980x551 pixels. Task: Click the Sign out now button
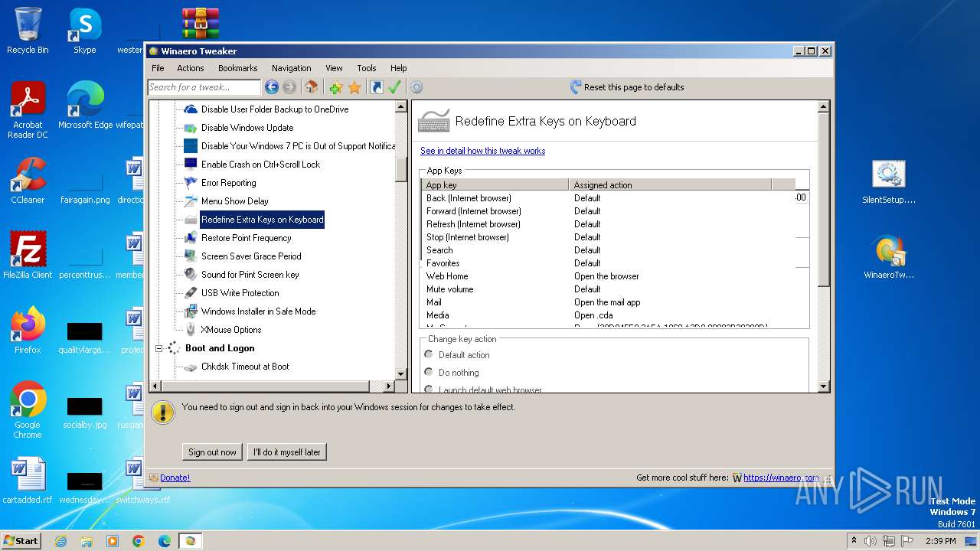pyautogui.click(x=212, y=452)
